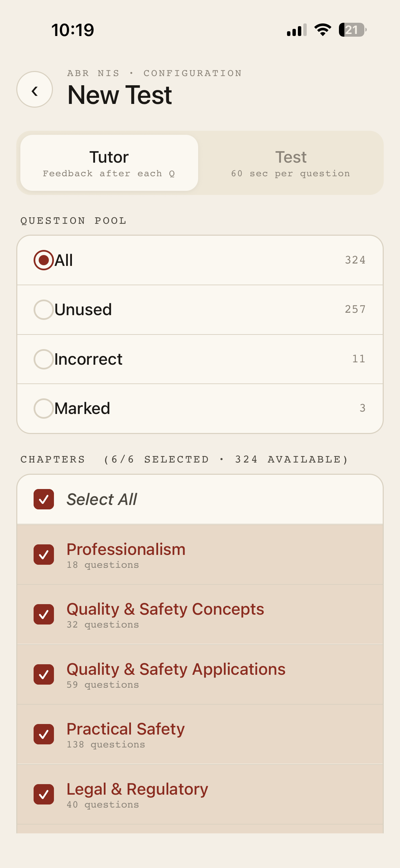Navigate back with the chevron button

[34, 90]
